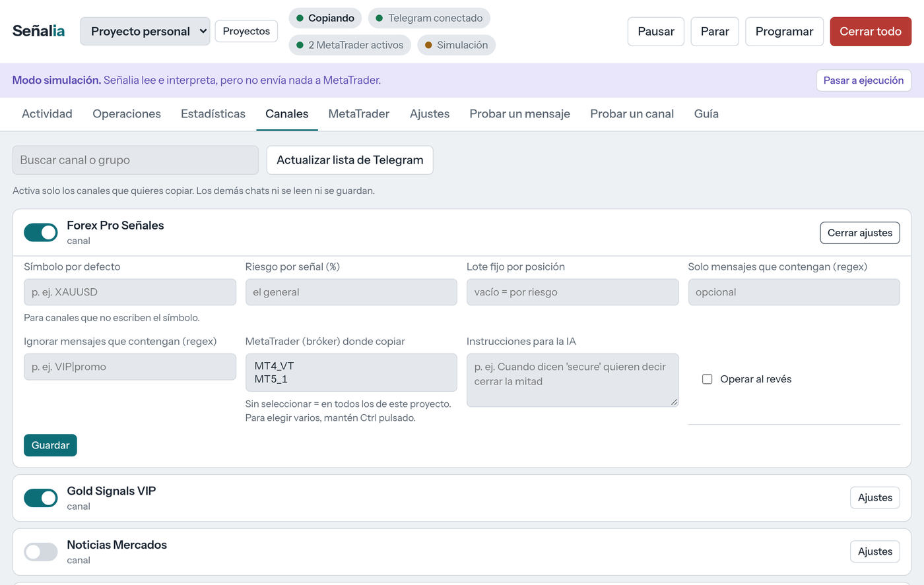
Task: Focus the Buscar canal o grupo field
Action: (135, 160)
